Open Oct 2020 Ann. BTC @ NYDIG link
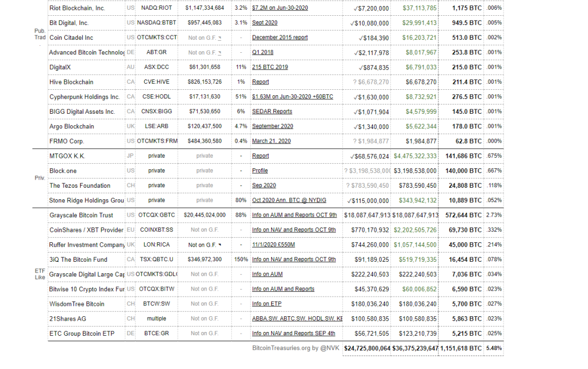This screenshot has height=369, width=588. 289,200
